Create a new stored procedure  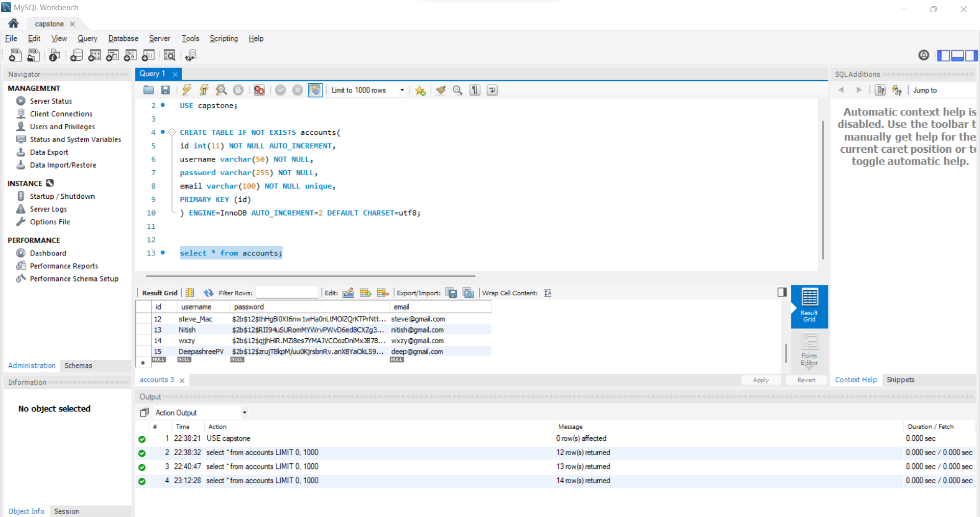pos(130,55)
